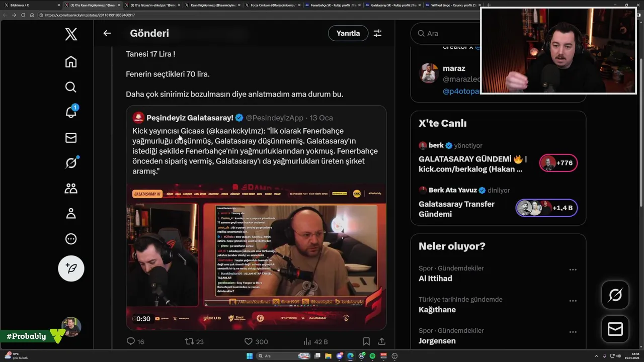Image resolution: width=644 pixels, height=362 pixels.
Task: Open floating messages envelope button
Action: pos(615,329)
